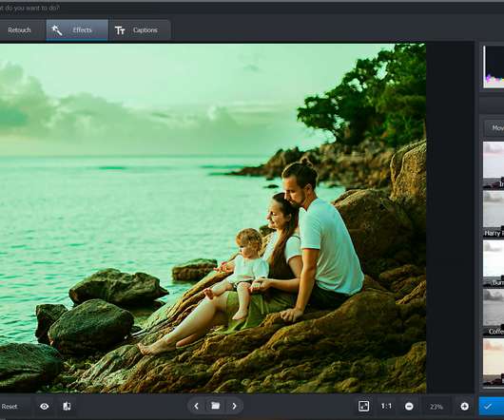Open the Effects tab

(77, 30)
